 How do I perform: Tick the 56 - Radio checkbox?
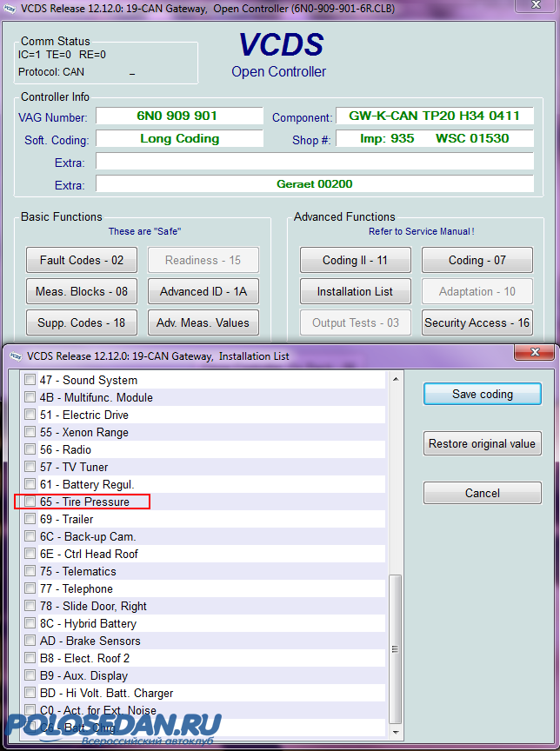(x=30, y=449)
